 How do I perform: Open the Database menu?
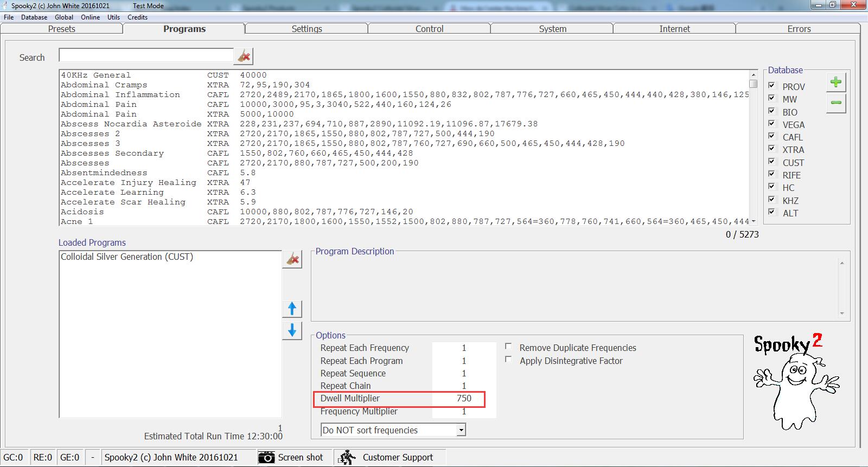(x=34, y=17)
